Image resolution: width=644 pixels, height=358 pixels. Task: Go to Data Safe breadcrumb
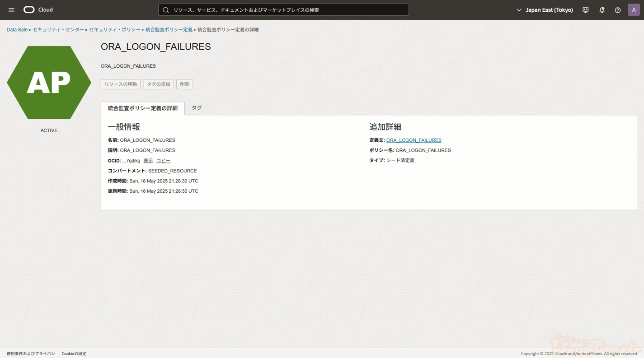click(17, 30)
